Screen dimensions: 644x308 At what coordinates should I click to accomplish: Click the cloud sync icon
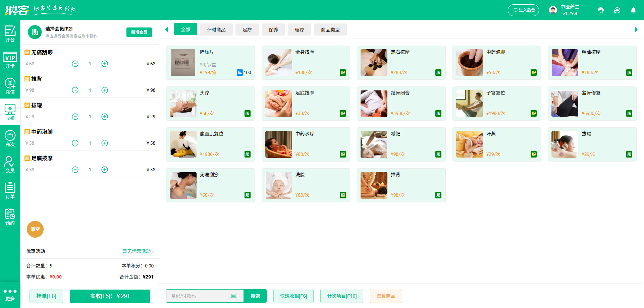pyautogui.click(x=617, y=10)
